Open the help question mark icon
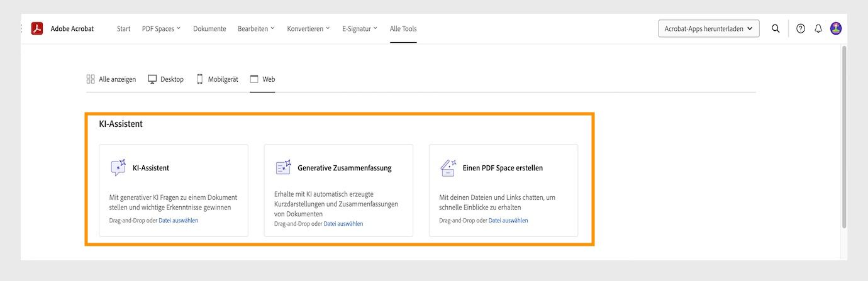 (801, 28)
